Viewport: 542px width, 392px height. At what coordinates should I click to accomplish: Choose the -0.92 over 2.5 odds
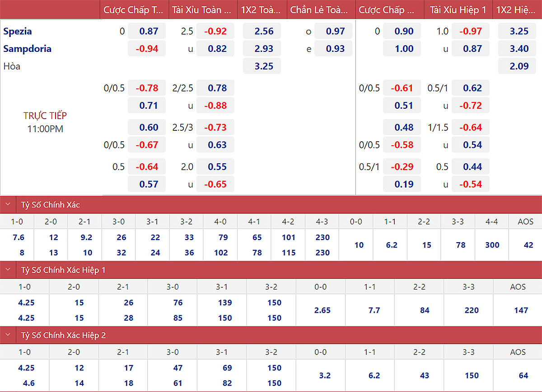215,31
